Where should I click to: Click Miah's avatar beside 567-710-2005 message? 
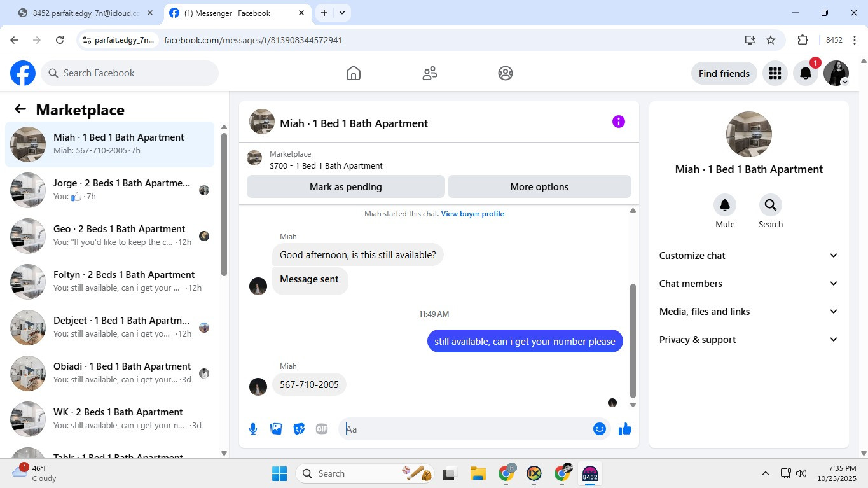pos(258,386)
